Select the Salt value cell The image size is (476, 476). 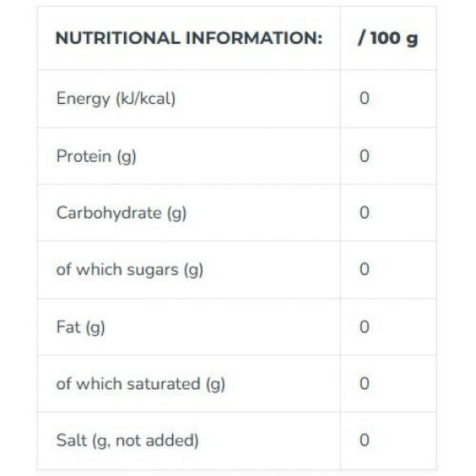point(388,440)
